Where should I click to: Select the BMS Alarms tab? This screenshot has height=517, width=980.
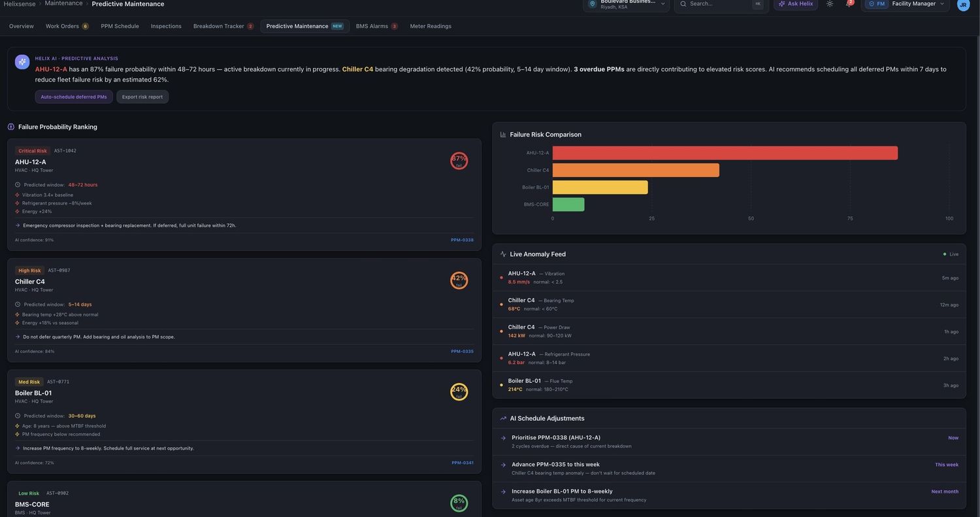(x=376, y=26)
